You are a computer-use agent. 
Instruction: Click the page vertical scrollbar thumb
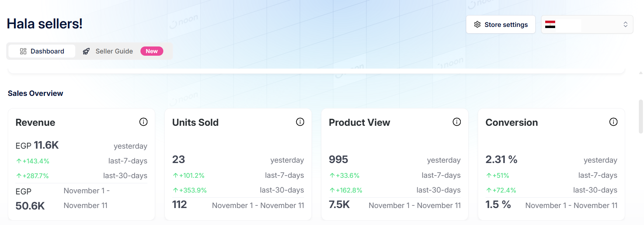tap(641, 116)
